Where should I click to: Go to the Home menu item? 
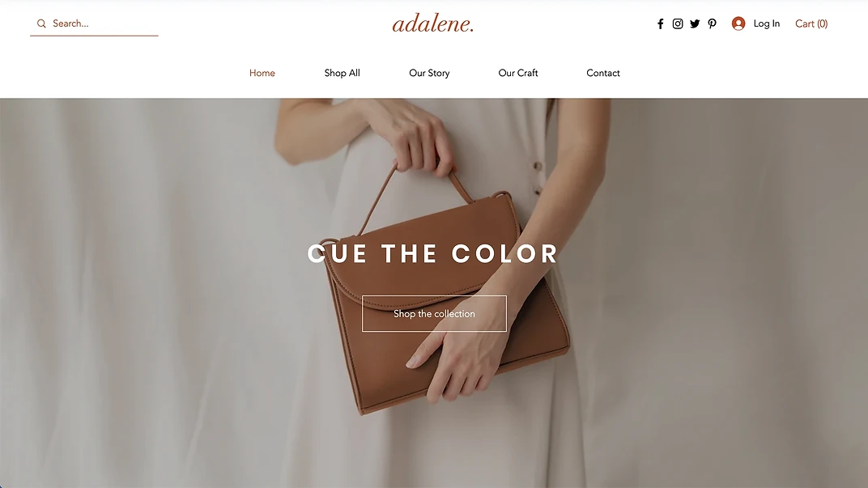262,73
